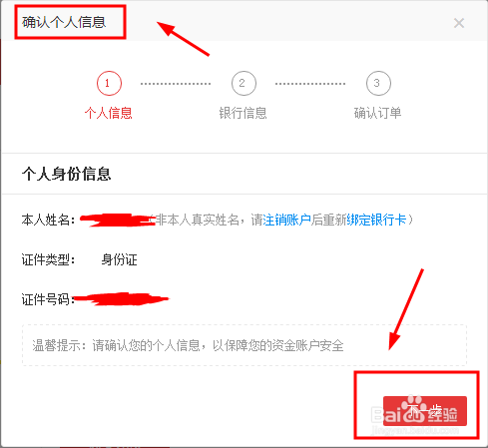
Task: Click dotted connector between steps 2 and 3
Action: [x=310, y=84]
